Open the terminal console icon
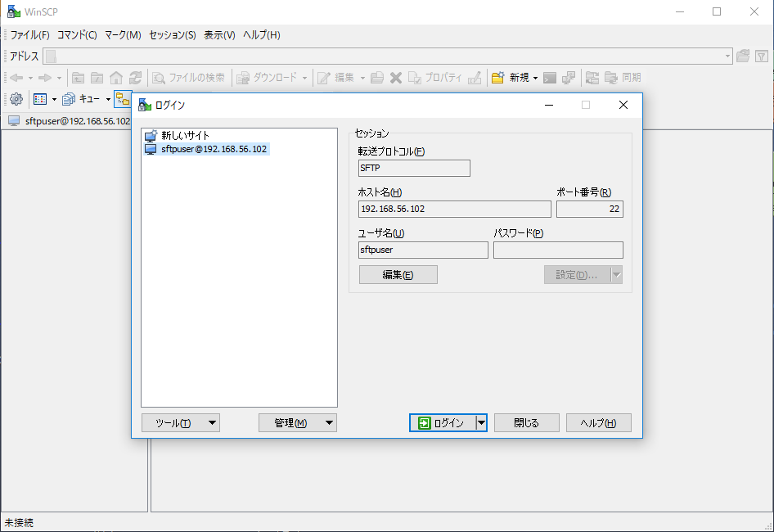This screenshot has width=774, height=532. pos(549,78)
